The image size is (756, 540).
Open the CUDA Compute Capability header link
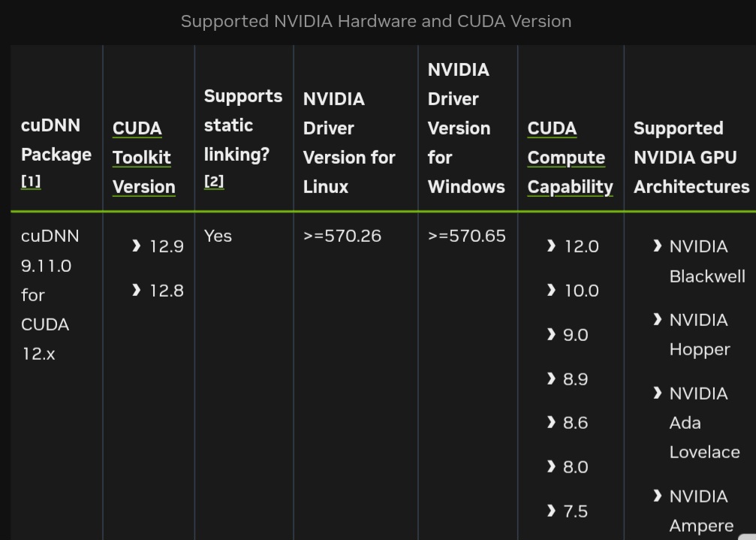click(570, 158)
